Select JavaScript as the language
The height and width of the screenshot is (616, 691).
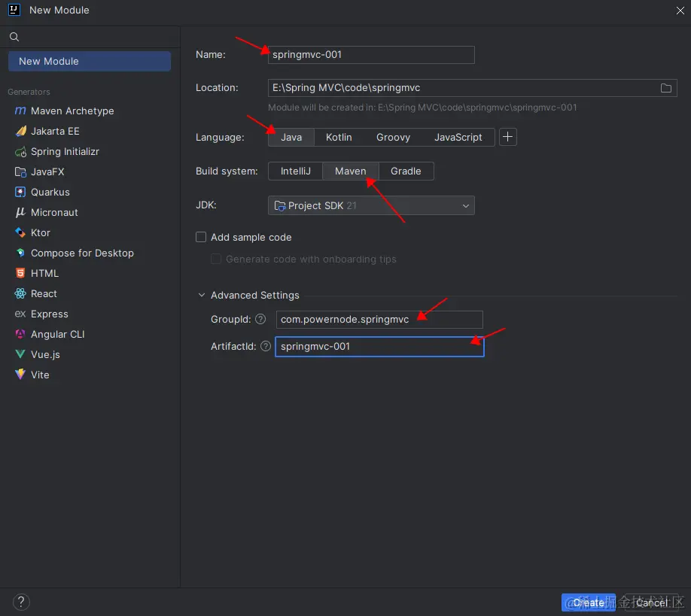[x=458, y=138]
